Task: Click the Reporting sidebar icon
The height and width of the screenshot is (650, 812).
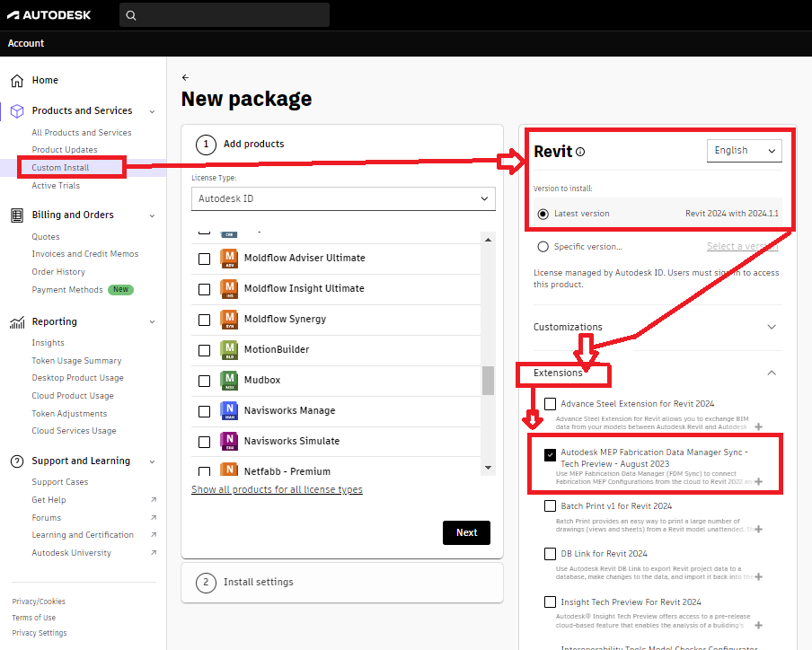Action: tap(14, 321)
